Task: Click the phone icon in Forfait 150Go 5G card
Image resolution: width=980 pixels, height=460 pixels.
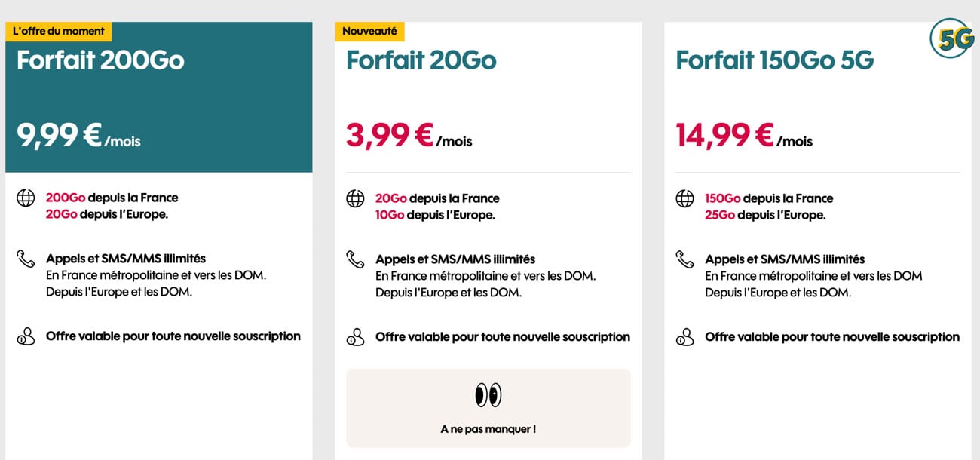Action: (x=684, y=259)
